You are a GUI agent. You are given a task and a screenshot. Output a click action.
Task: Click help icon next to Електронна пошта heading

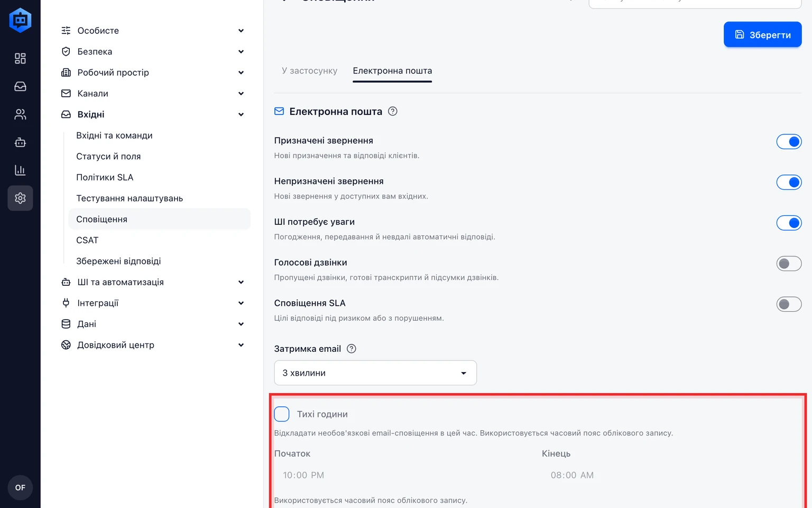coord(393,111)
